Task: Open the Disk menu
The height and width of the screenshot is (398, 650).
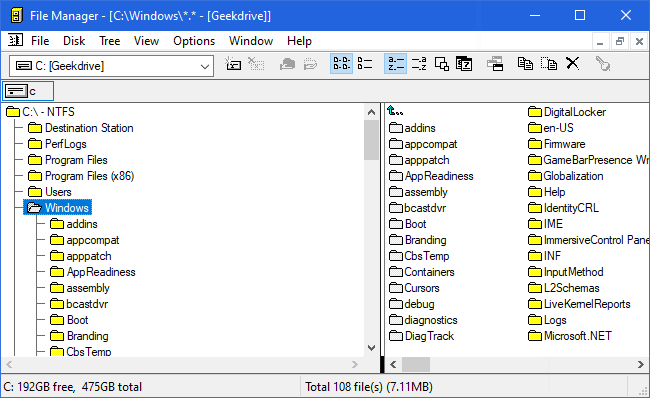Action: coord(74,41)
